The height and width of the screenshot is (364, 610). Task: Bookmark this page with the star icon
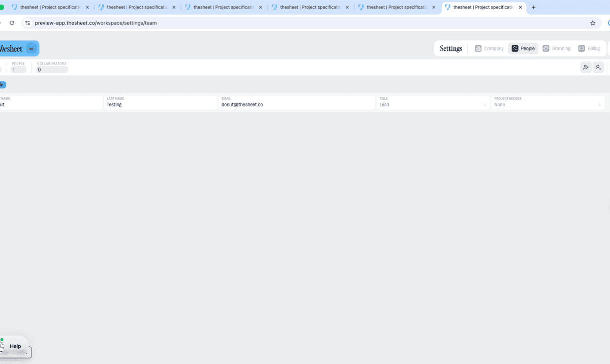593,23
